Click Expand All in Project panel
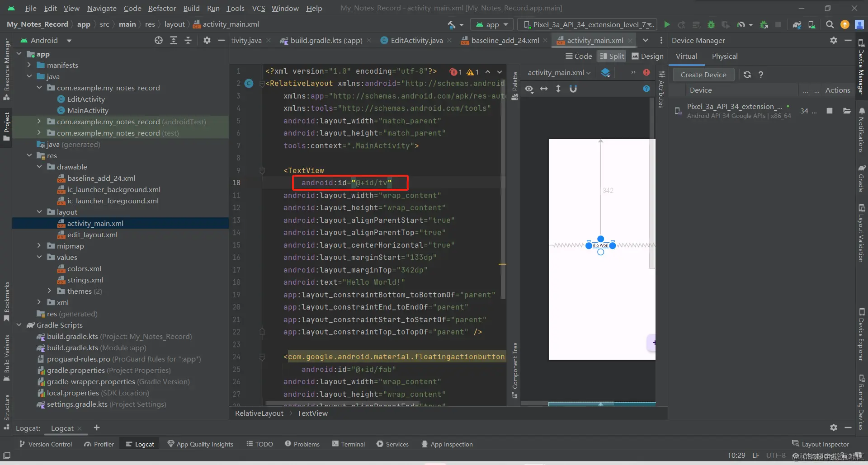 (x=174, y=40)
